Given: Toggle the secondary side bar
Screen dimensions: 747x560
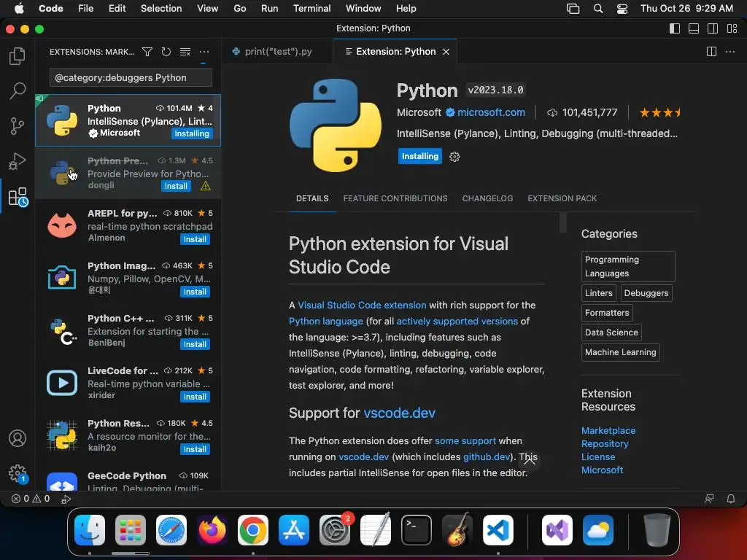Looking at the screenshot, I should click(x=713, y=28).
